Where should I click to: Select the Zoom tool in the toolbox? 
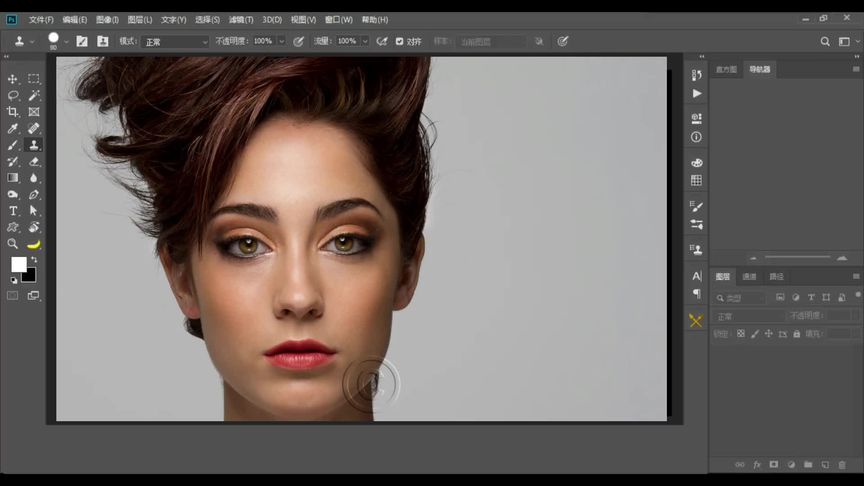pos(13,243)
